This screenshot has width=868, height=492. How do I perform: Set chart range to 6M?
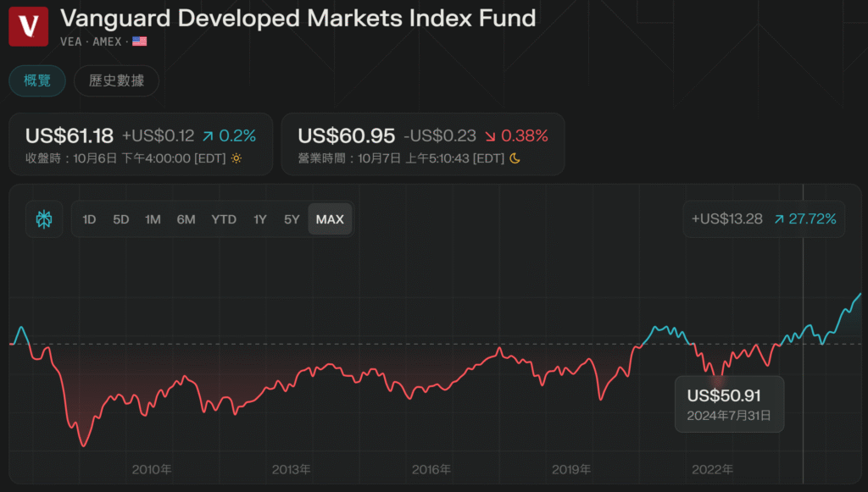tap(186, 219)
